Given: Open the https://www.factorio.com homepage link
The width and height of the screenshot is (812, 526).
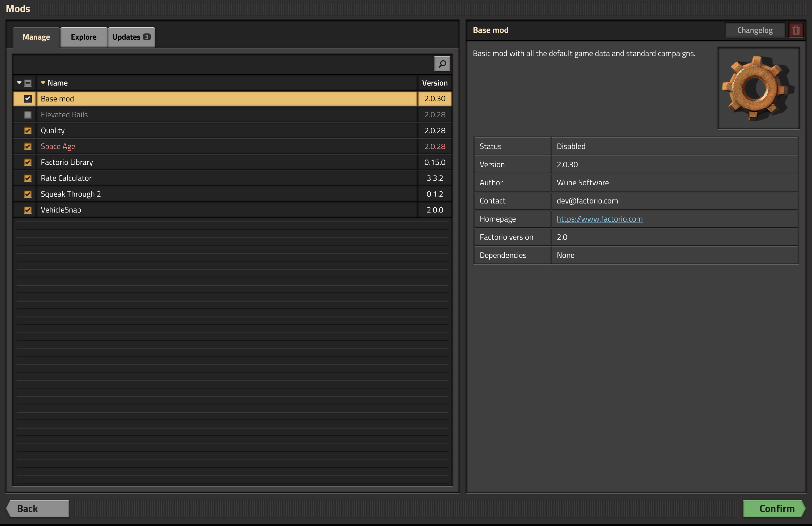Looking at the screenshot, I should click(599, 218).
